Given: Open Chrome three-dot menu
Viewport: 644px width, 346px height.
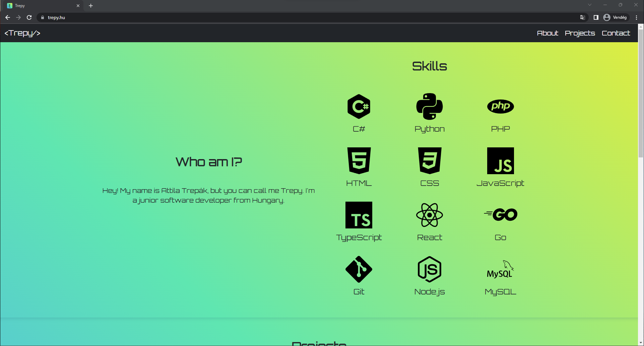Looking at the screenshot, I should [x=636, y=17].
